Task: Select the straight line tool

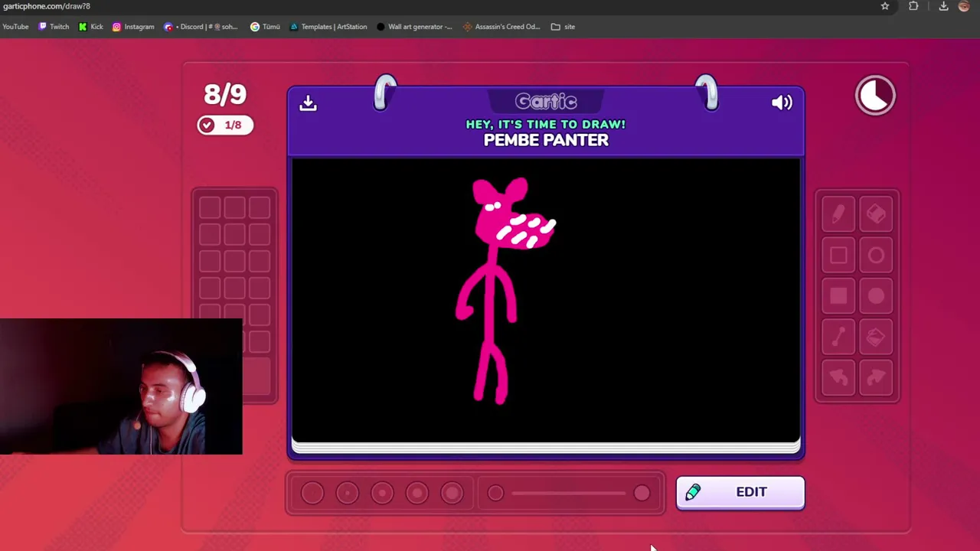Action: pos(838,337)
